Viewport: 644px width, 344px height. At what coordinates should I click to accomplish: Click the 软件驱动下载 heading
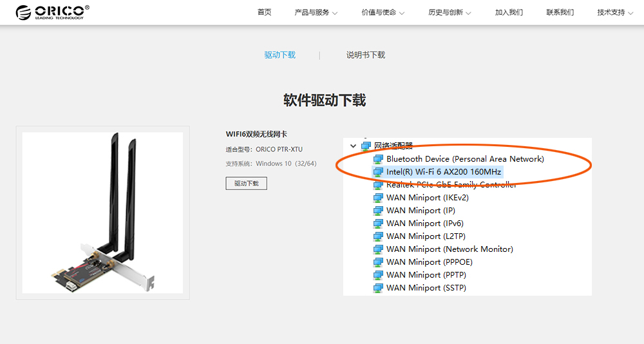tap(325, 100)
